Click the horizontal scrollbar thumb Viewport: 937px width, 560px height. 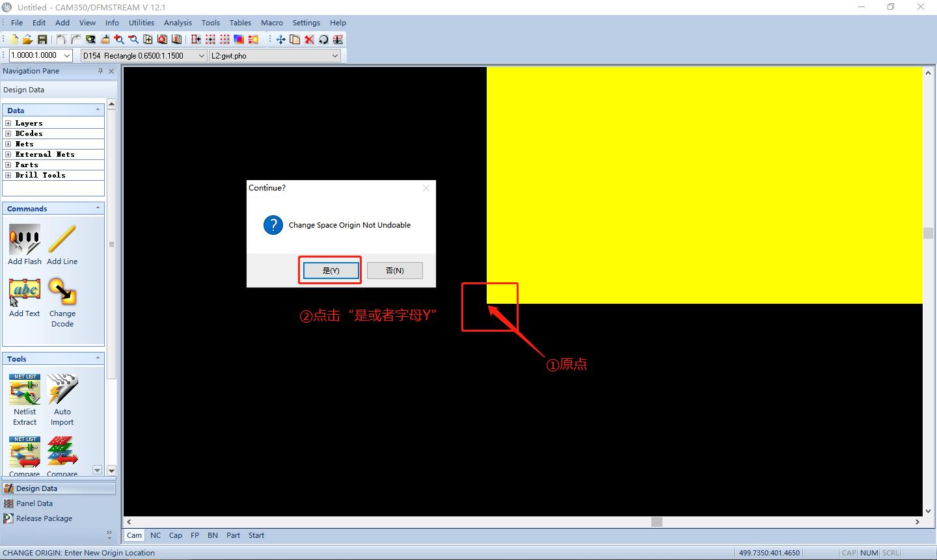click(657, 522)
